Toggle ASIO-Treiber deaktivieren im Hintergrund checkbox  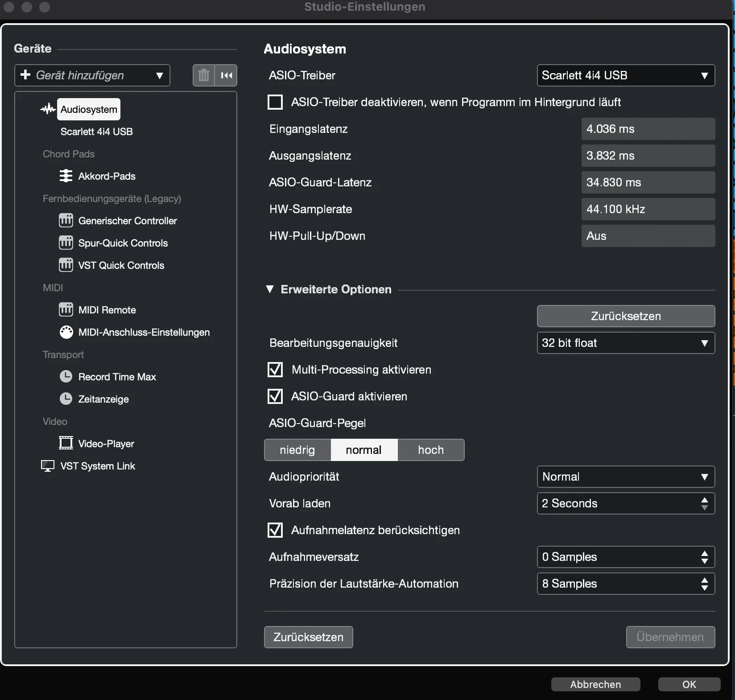coord(275,102)
